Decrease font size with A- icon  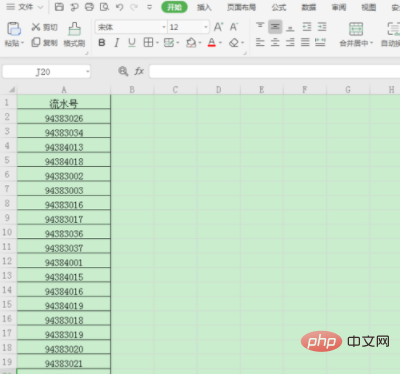(234, 27)
